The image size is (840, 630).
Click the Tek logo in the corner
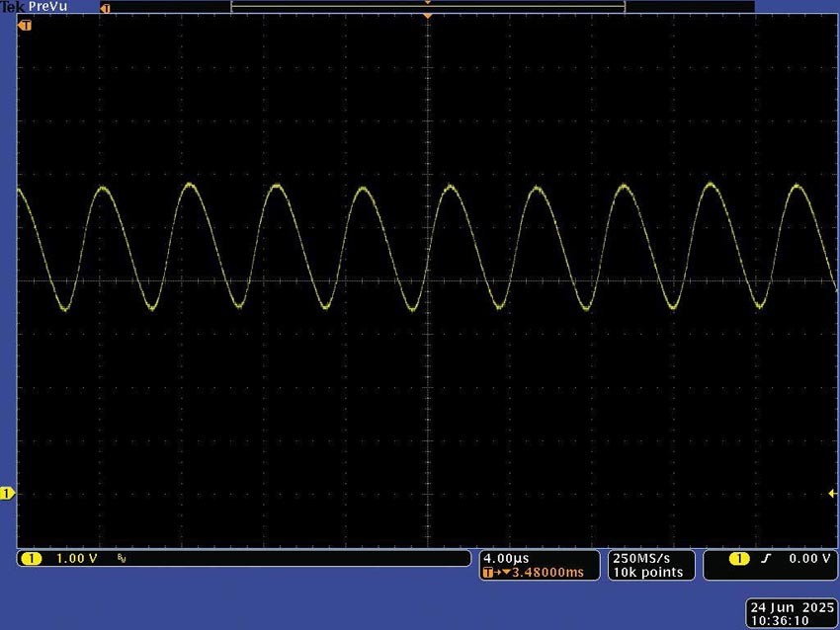(x=12, y=6)
